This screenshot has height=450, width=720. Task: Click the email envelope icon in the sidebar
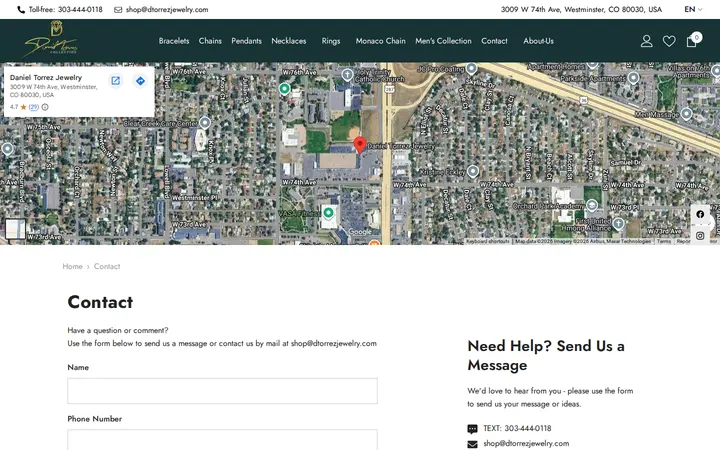[472, 444]
